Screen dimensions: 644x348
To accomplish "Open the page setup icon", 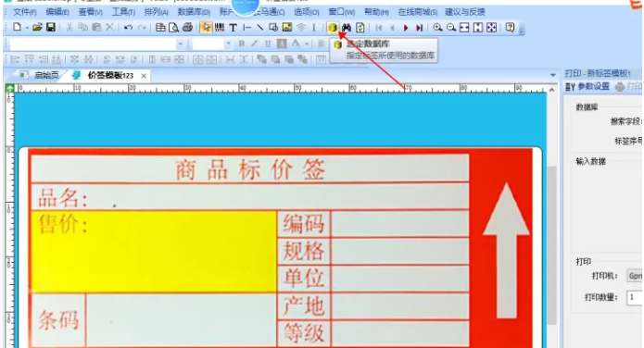I will (x=160, y=28).
